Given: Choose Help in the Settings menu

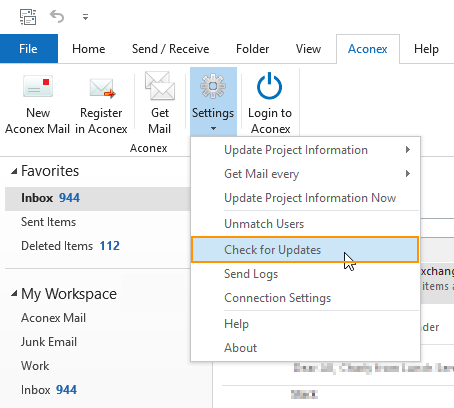Looking at the screenshot, I should 305,324.
